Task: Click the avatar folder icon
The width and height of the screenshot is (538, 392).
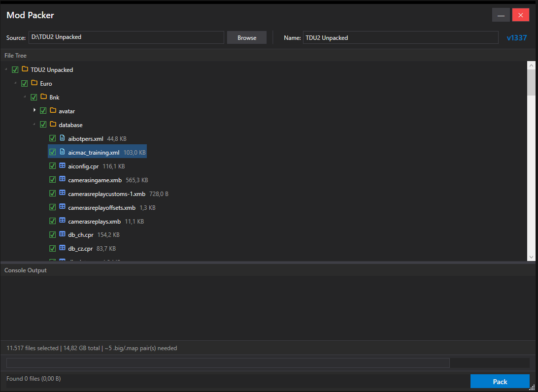Action: pyautogui.click(x=53, y=110)
